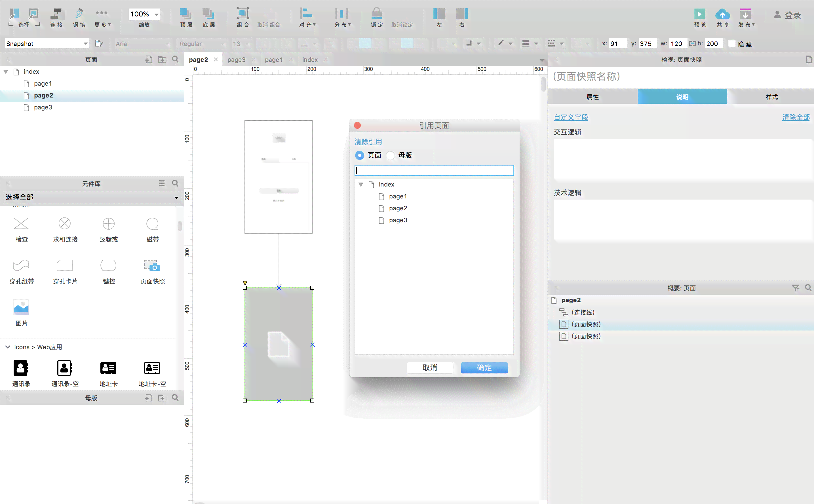Screen dimensions: 814x504
Task: Click the 清除全部 link
Action: point(796,117)
